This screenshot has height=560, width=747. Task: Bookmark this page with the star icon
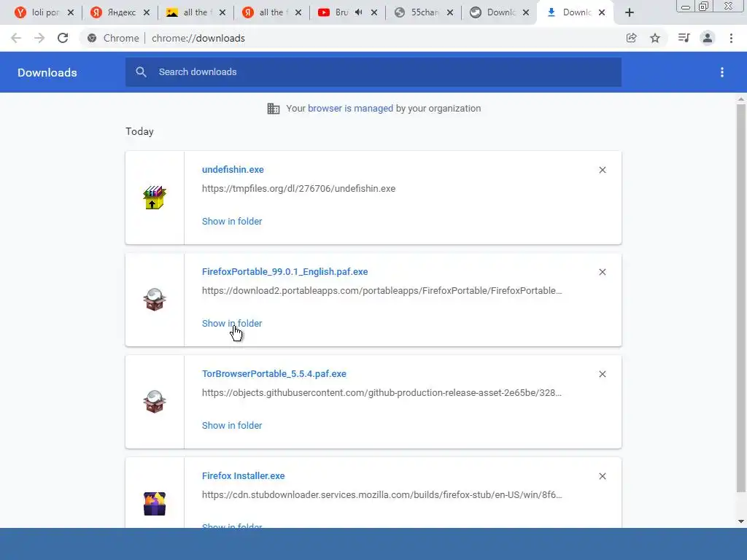(655, 38)
